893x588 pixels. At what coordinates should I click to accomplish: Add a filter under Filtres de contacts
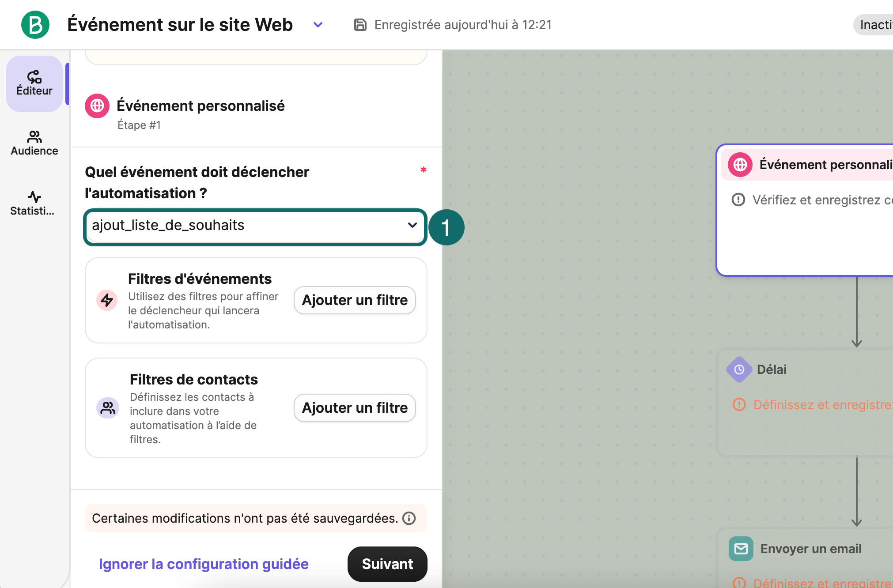click(355, 408)
